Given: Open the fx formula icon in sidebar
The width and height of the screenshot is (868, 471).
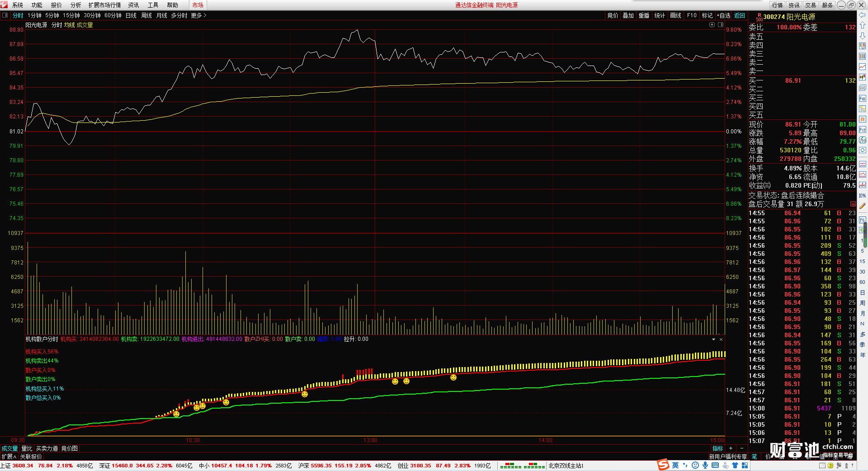Looking at the screenshot, I should pyautogui.click(x=862, y=140).
